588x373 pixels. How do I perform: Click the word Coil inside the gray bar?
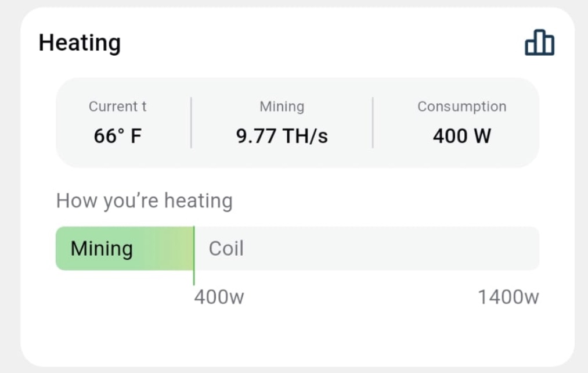226,249
